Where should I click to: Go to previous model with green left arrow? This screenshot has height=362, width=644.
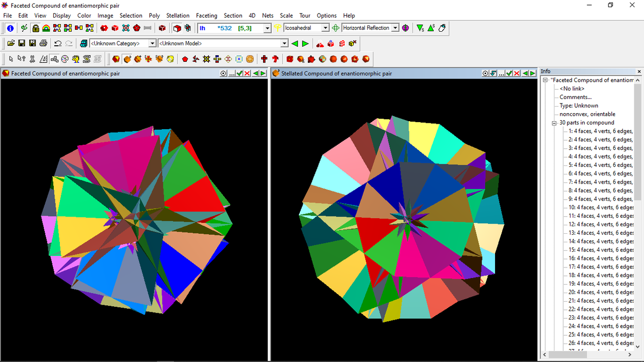pyautogui.click(x=295, y=44)
